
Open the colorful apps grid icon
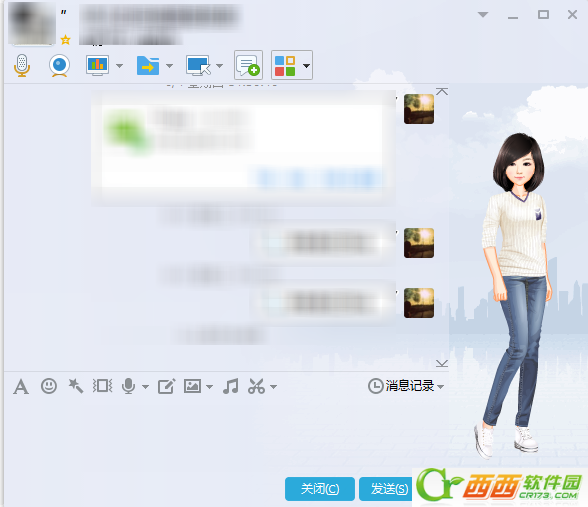point(285,66)
